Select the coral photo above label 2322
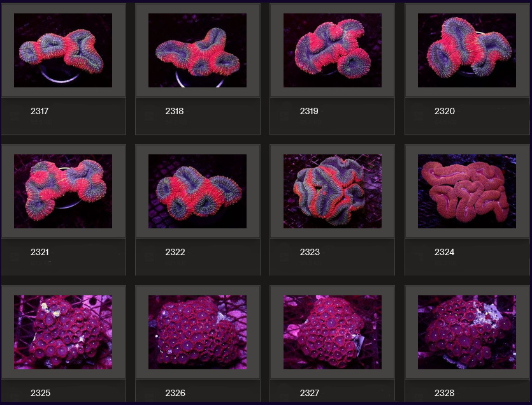Viewport: 532px width, 405px height. pos(198,191)
